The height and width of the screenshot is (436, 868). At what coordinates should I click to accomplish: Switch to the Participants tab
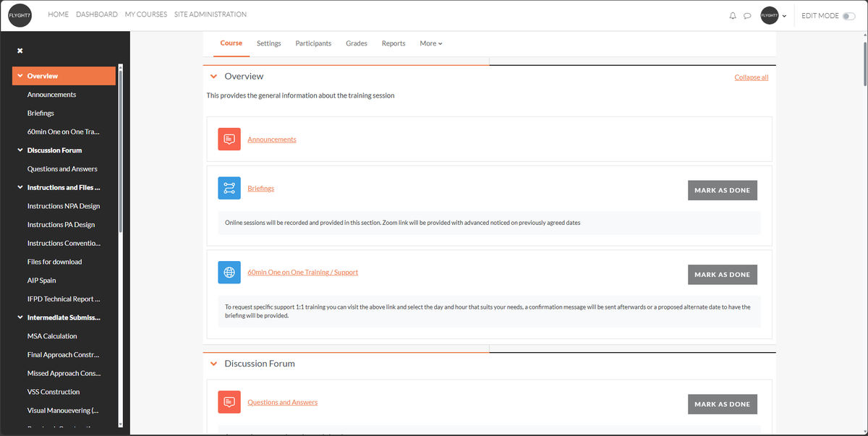(x=313, y=43)
